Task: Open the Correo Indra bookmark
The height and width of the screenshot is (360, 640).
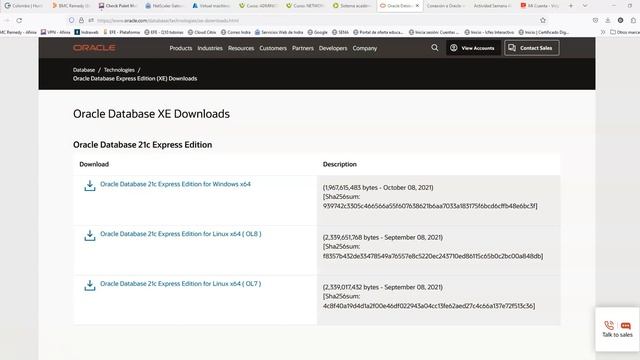Action: coord(236,32)
